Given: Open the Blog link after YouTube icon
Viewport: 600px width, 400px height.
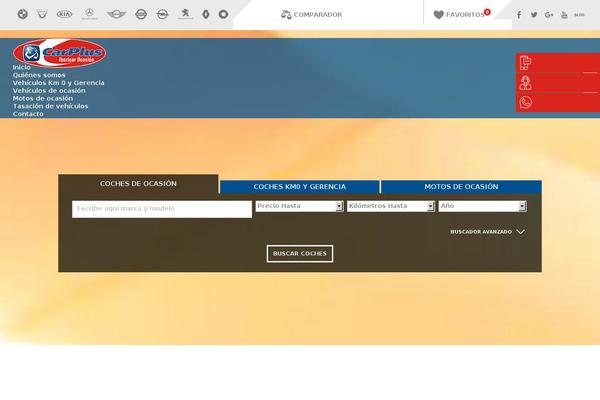Looking at the screenshot, I should (579, 15).
